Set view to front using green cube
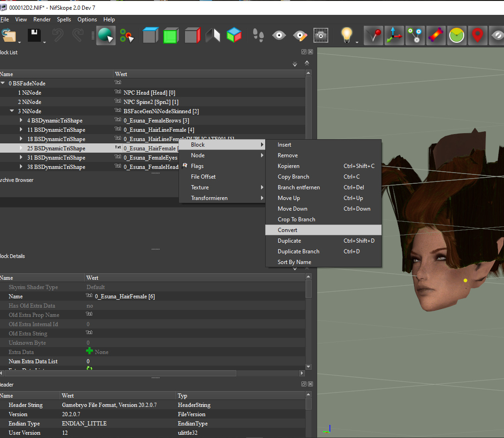 tap(171, 36)
